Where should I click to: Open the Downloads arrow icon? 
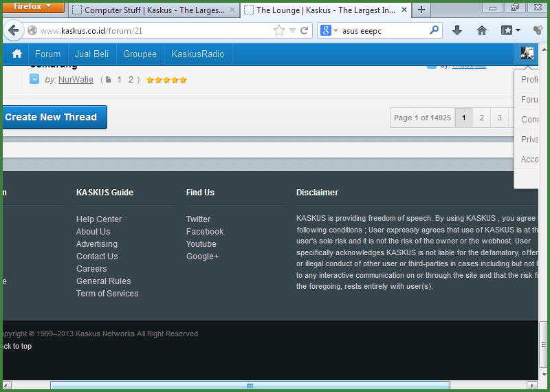point(456,30)
